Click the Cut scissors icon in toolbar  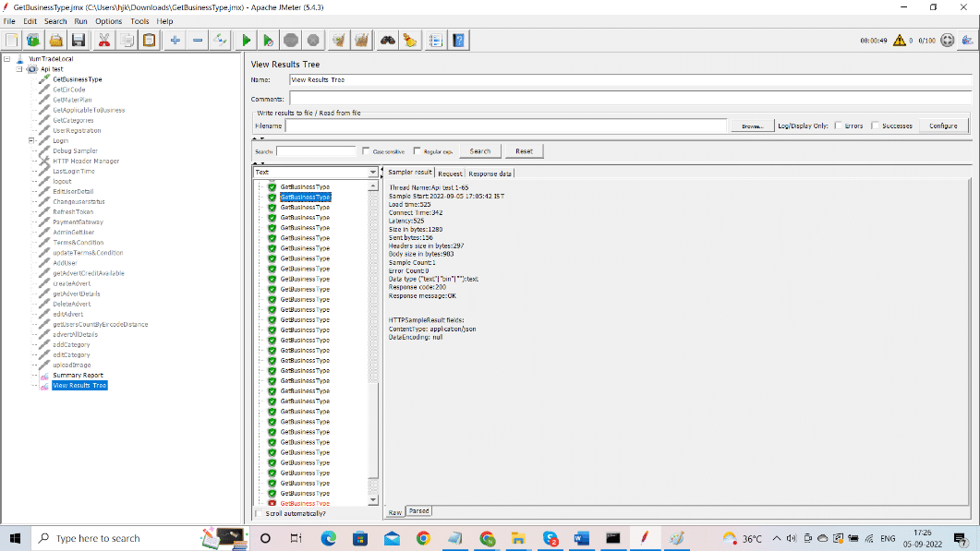click(103, 41)
